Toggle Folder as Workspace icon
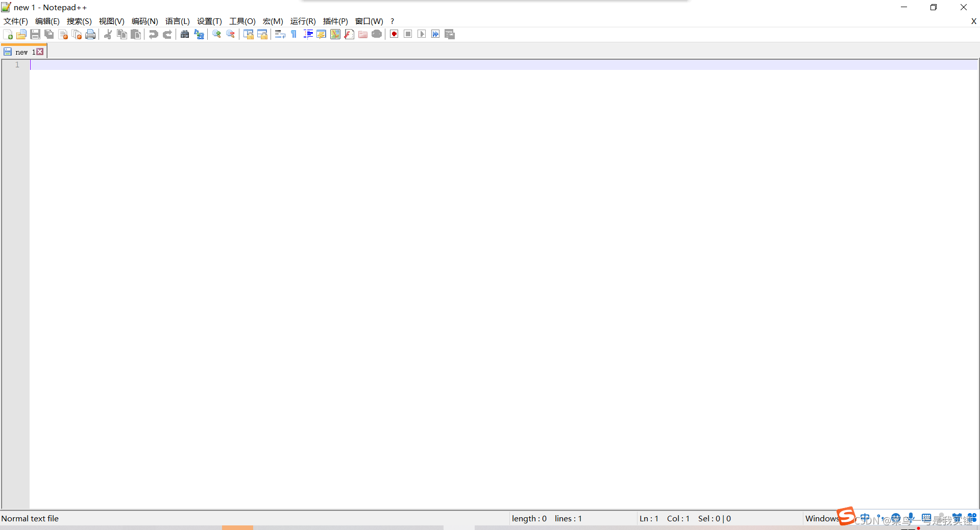Screen dimensions: 980x530 (x=363, y=34)
